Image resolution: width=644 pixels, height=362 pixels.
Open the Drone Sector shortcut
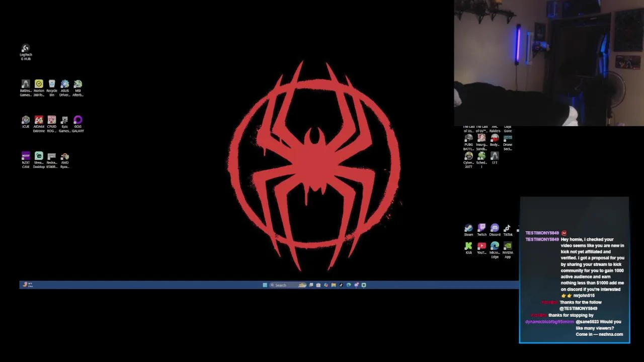coord(508,142)
